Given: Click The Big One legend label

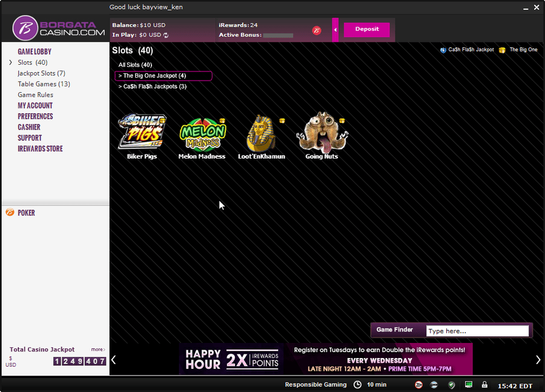Looking at the screenshot, I should [523, 50].
